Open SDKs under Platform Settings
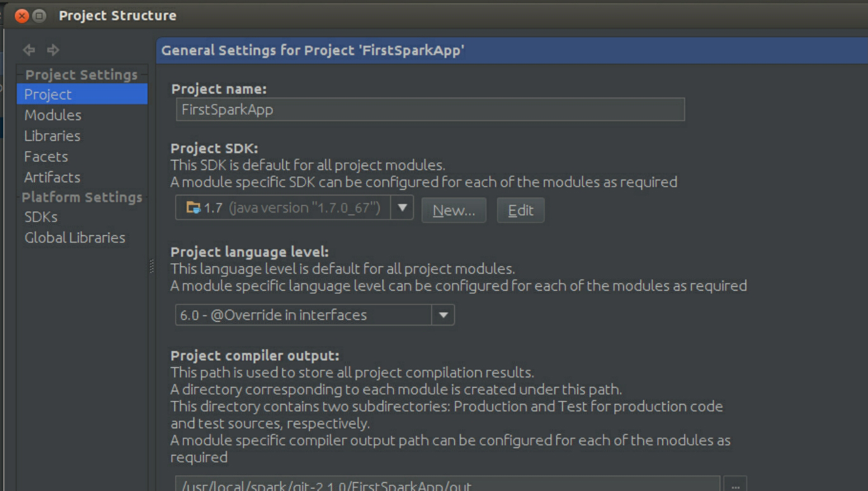This screenshot has height=491, width=868. (x=41, y=217)
